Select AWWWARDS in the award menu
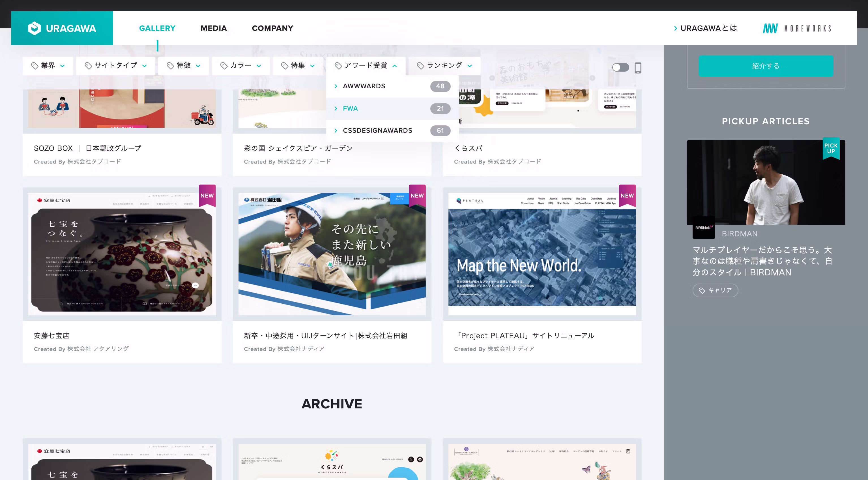This screenshot has height=480, width=868. [393, 86]
